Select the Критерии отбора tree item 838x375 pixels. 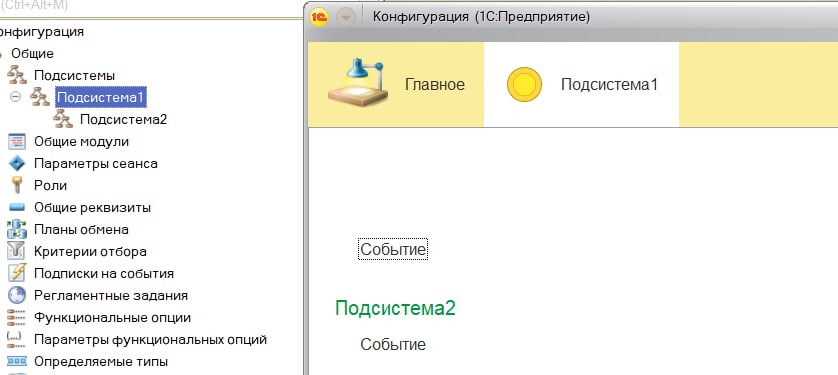point(90,252)
